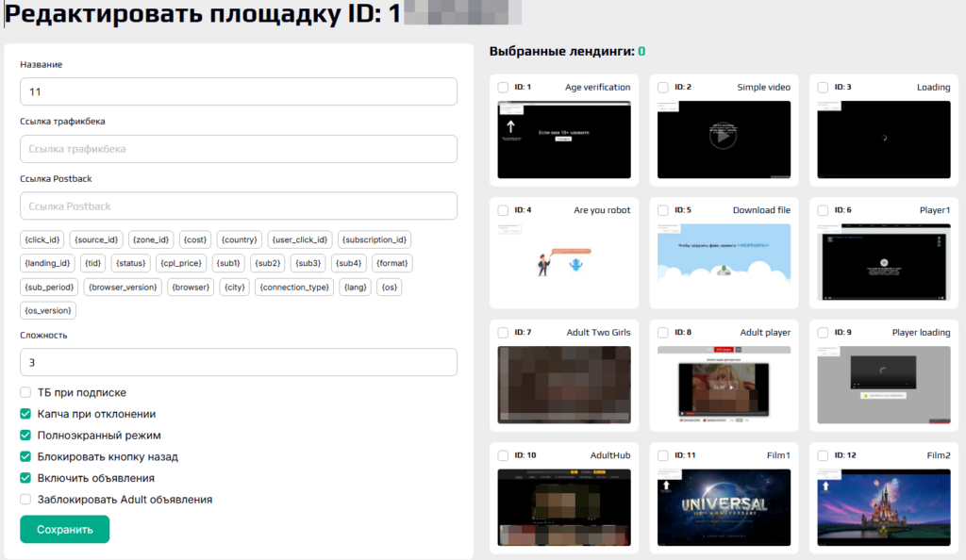Open the Are you robot landing preview
The width and height of the screenshot is (966, 560).
click(564, 262)
